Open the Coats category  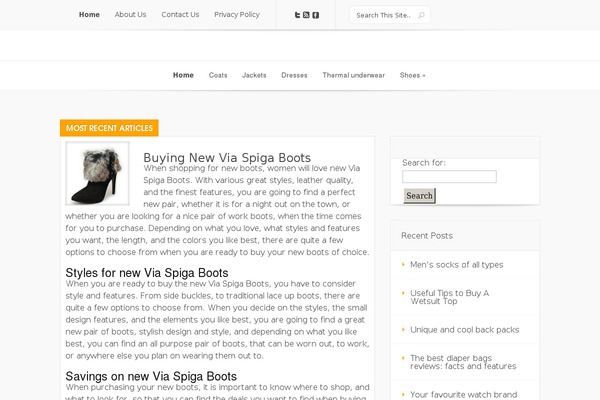(x=218, y=75)
